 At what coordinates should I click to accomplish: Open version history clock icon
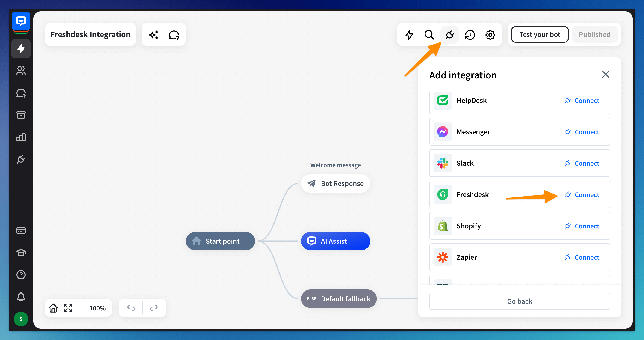[x=470, y=35]
